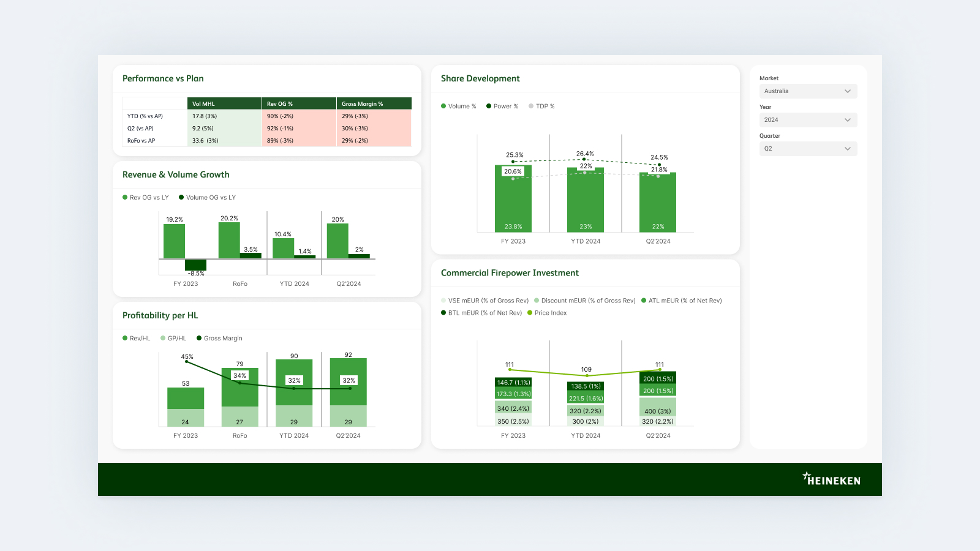
Task: Click the Discount mEUR legend color swatch
Action: (537, 301)
